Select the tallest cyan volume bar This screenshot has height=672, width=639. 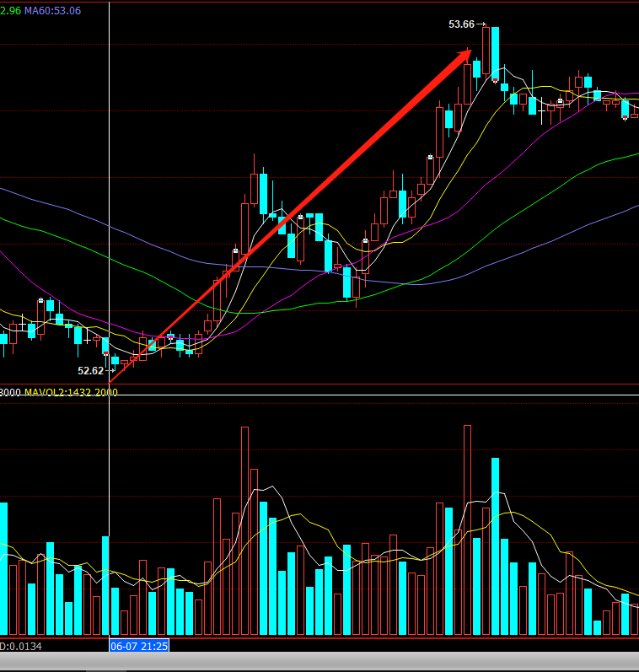pos(495,546)
